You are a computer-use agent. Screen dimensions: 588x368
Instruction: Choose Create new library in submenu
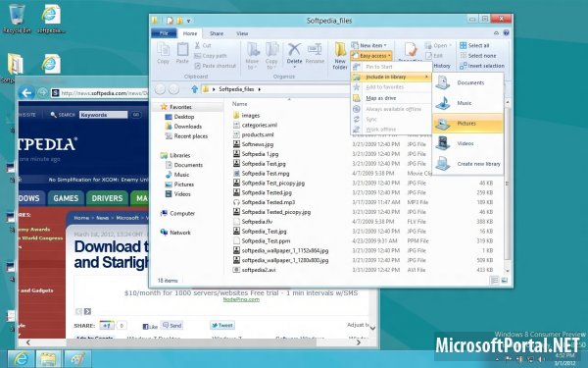point(467,164)
